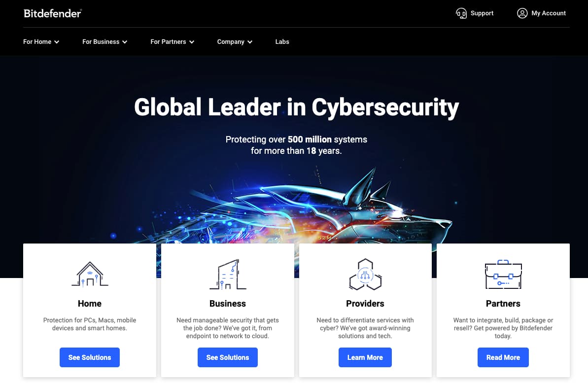Click Read More under Partners
This screenshot has height=385, width=588.
click(x=503, y=357)
